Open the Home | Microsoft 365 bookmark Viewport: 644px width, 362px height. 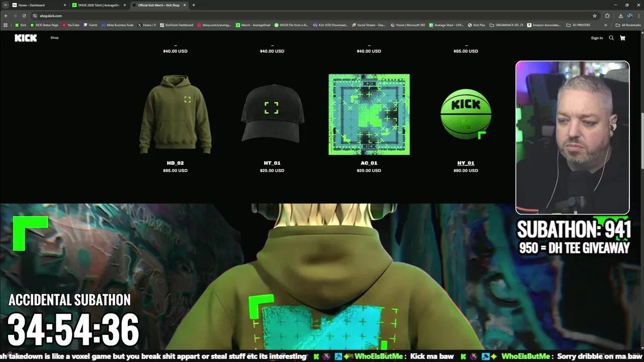408,25
